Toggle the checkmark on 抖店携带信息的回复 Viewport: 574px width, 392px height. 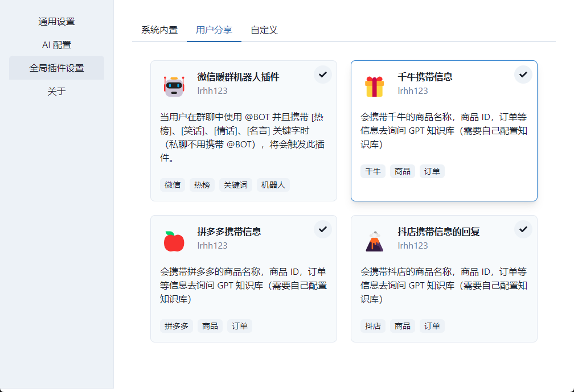[523, 229]
